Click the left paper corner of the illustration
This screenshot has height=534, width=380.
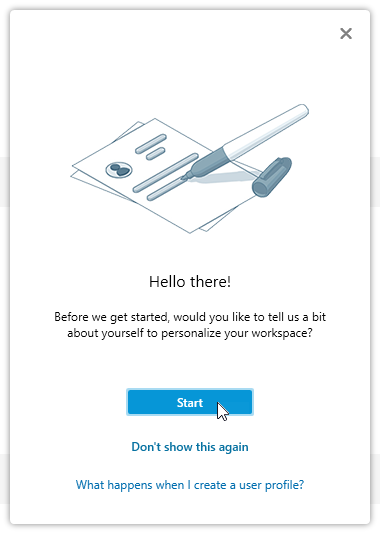point(78,169)
